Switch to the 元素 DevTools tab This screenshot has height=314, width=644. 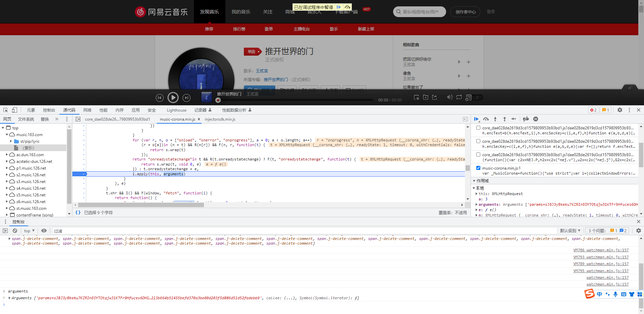click(x=31, y=110)
